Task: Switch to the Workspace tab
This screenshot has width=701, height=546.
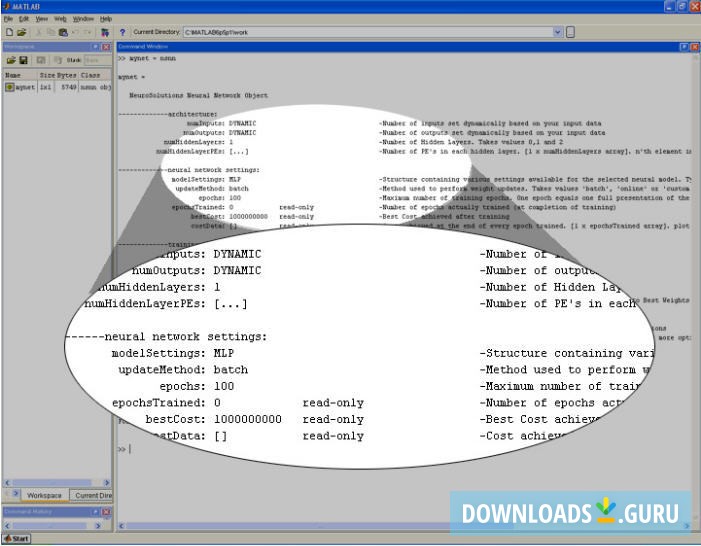Action: [x=44, y=495]
